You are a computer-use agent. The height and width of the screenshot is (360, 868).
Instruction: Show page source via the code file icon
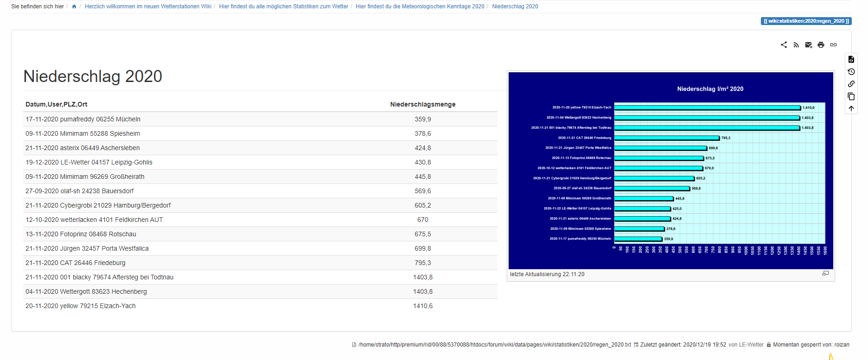[x=851, y=59]
